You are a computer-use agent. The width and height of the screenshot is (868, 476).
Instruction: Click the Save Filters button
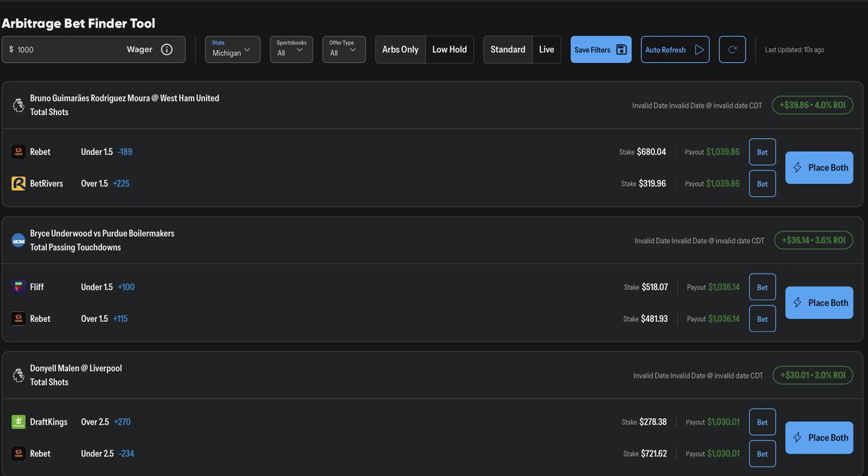pyautogui.click(x=601, y=50)
